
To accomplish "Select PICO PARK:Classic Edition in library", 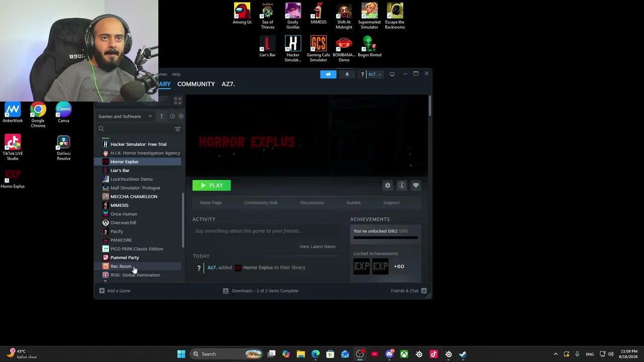I will 137,249.
